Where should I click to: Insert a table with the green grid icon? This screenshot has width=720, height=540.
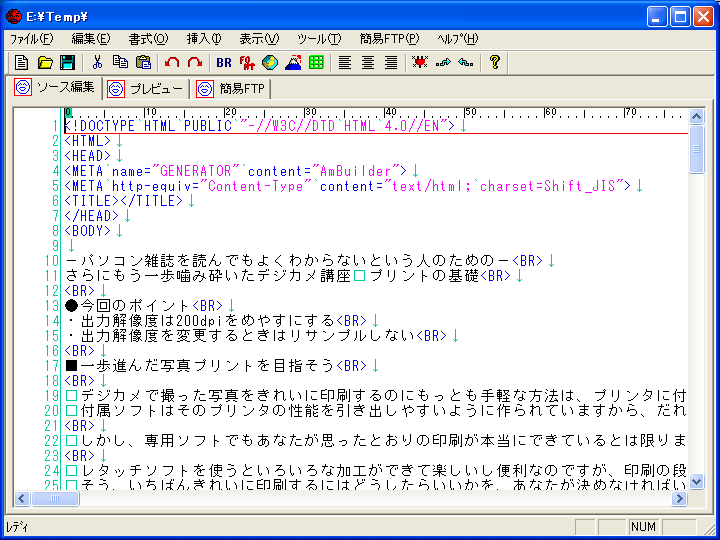(316, 62)
